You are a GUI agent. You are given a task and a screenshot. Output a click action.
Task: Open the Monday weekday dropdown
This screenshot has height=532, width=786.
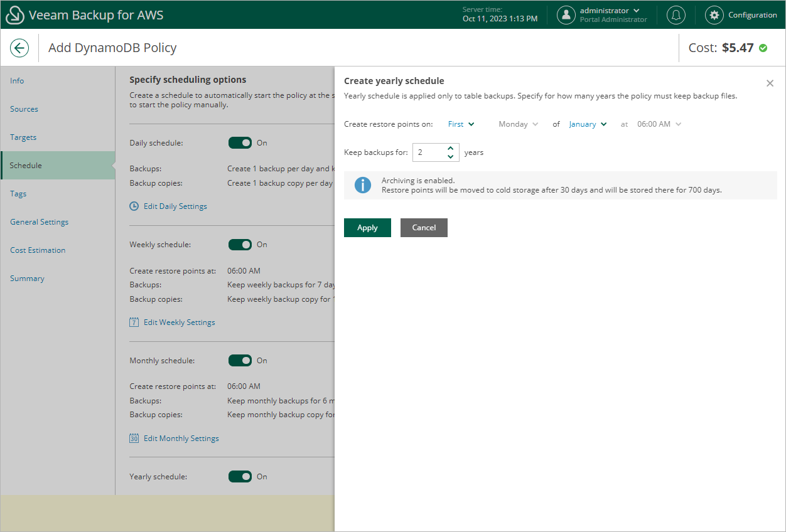(519, 124)
